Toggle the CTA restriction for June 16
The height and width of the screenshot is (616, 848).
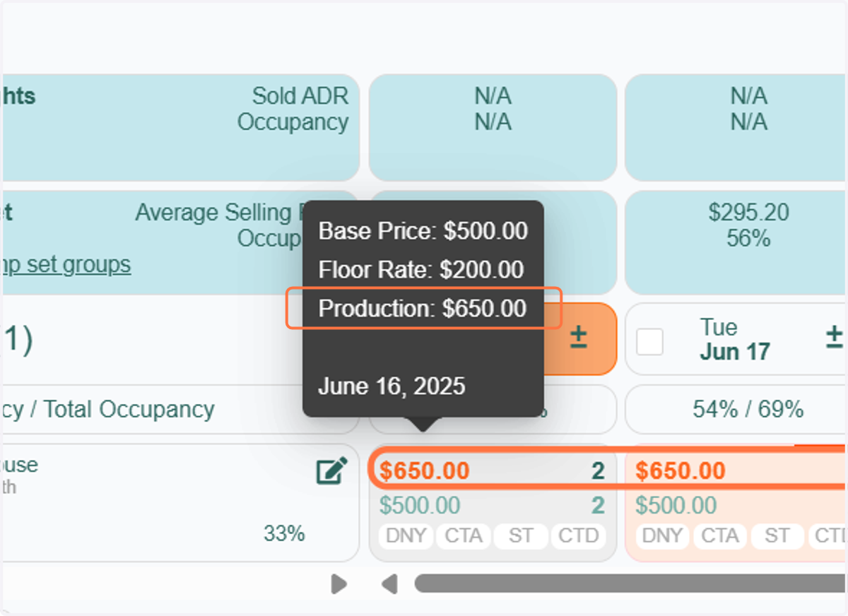[x=464, y=536]
